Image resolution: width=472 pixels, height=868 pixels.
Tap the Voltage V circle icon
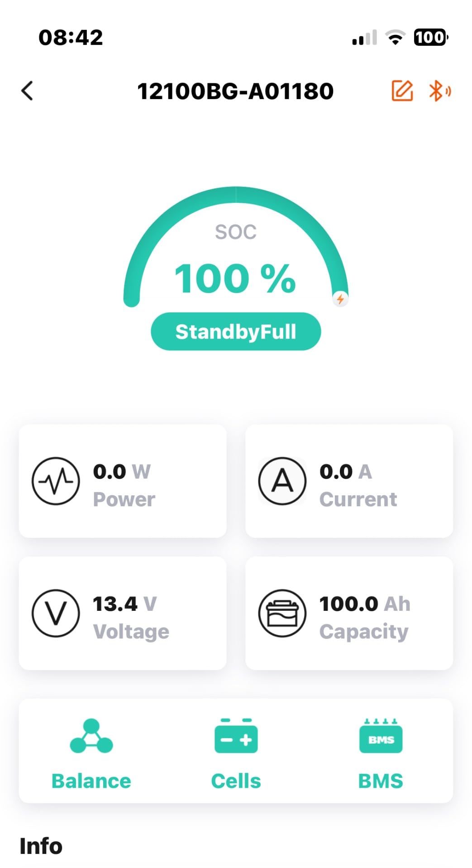[x=56, y=613]
